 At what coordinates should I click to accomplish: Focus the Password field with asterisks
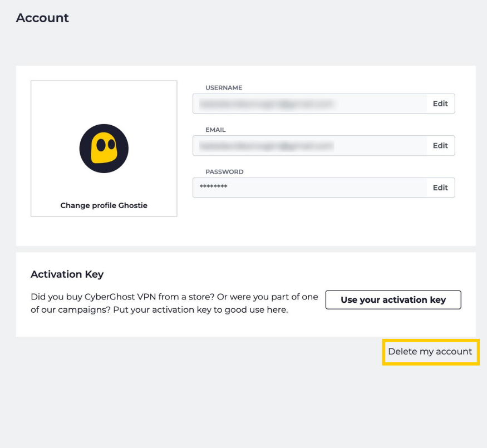[309, 188]
